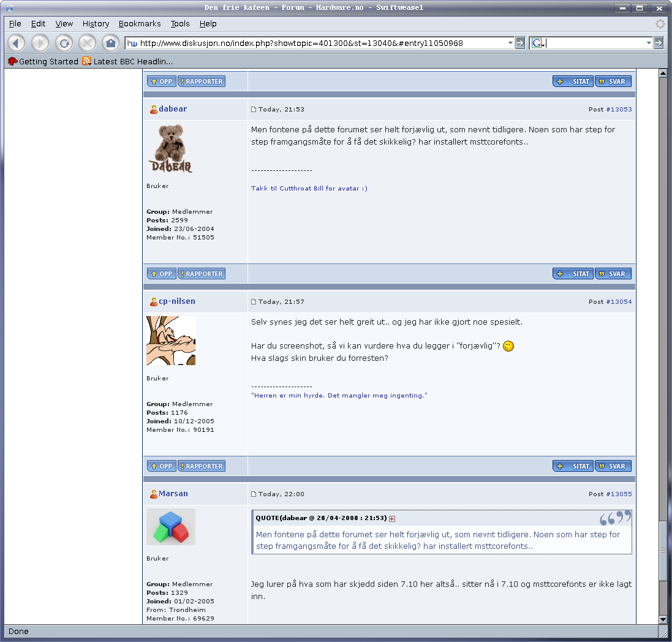Click cp-nilsen's signature Herren er min hyrde
Viewport: 672px width, 642px height.
pos(339,395)
